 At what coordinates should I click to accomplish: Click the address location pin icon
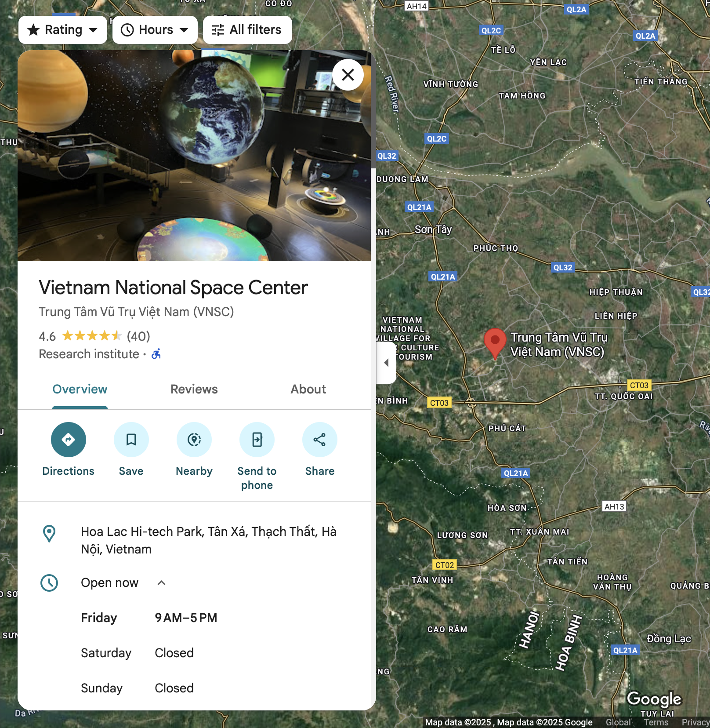pyautogui.click(x=49, y=534)
